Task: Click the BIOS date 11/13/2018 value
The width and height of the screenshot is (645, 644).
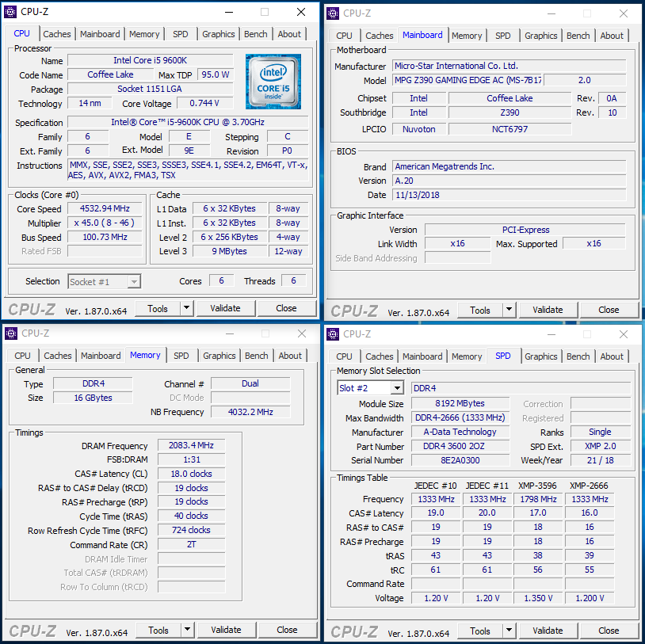Action: 509,195
